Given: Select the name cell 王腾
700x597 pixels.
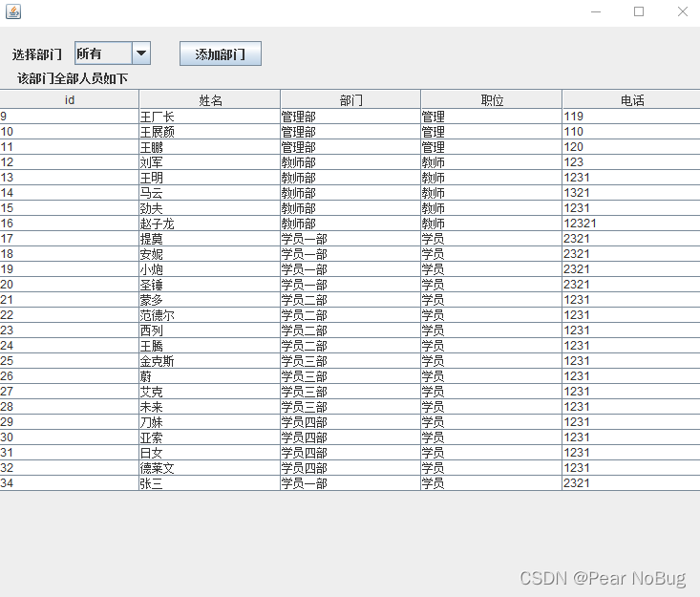Looking at the screenshot, I should [x=210, y=346].
